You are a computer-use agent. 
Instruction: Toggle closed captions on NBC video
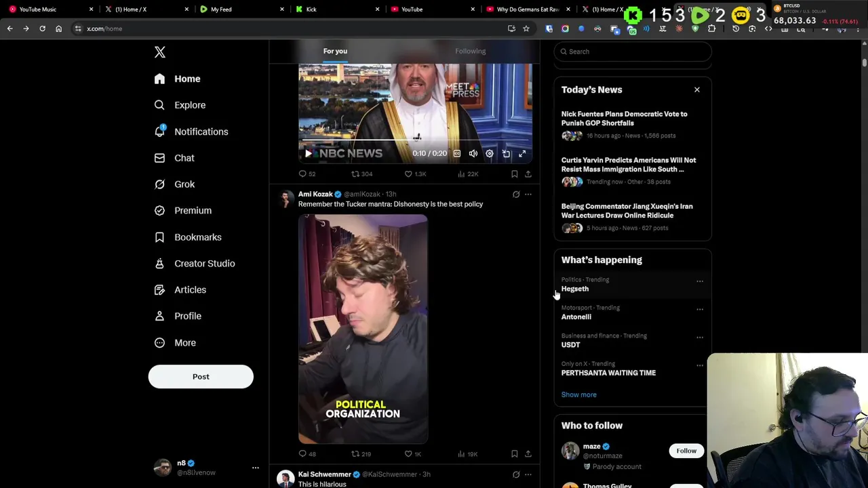click(457, 154)
